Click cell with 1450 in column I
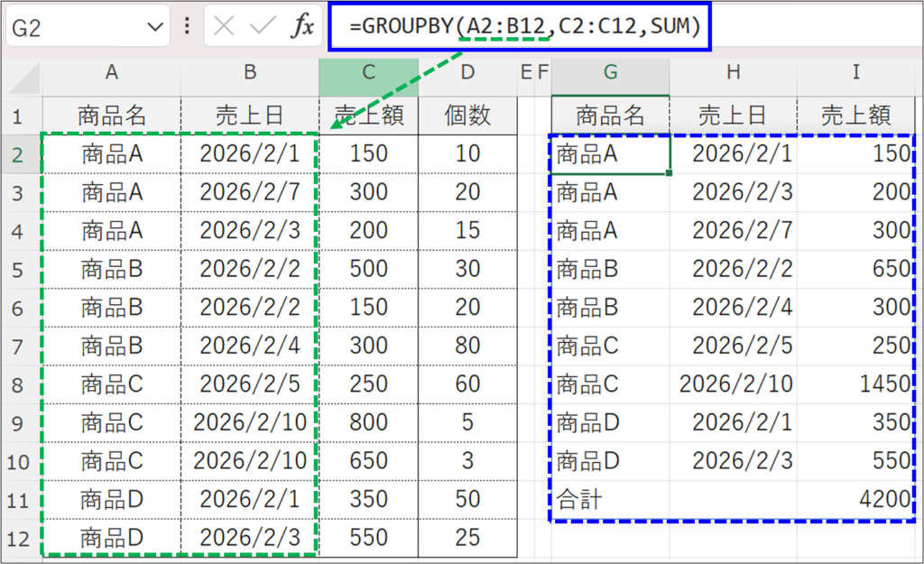This screenshot has height=564, width=924. point(855,384)
